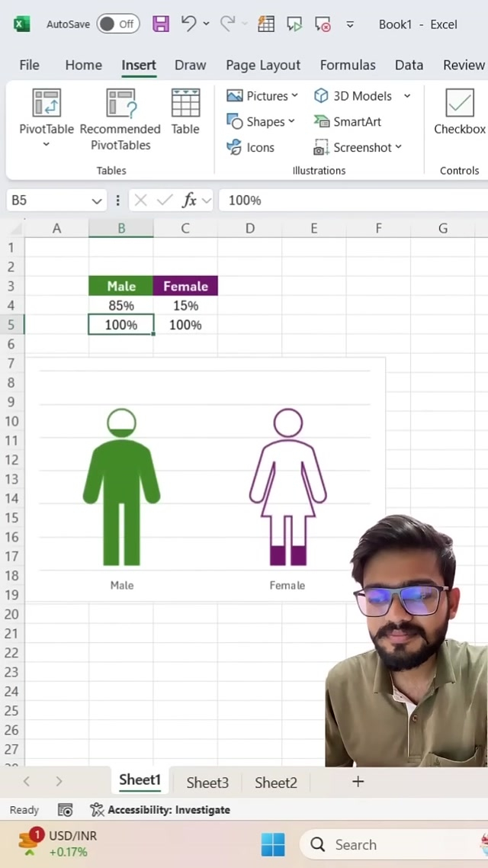The image size is (488, 868).
Task: Toggle AutoSave switch on
Action: tap(118, 24)
